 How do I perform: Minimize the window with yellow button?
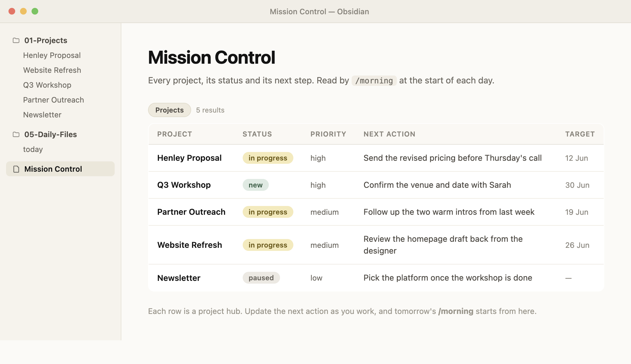pos(23,11)
